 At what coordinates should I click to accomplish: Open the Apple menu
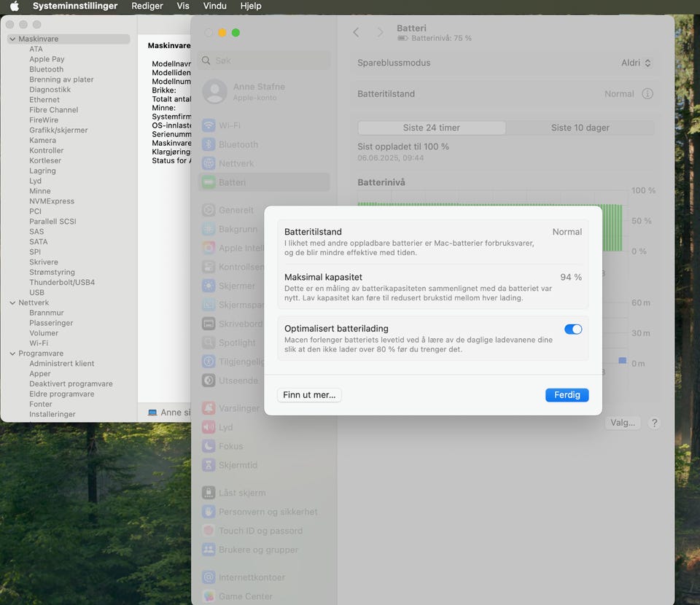[14, 6]
